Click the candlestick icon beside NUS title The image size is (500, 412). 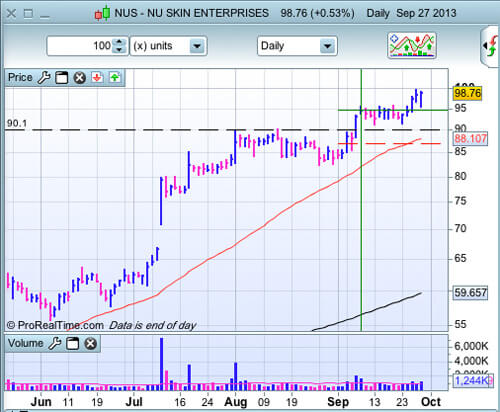[102, 13]
